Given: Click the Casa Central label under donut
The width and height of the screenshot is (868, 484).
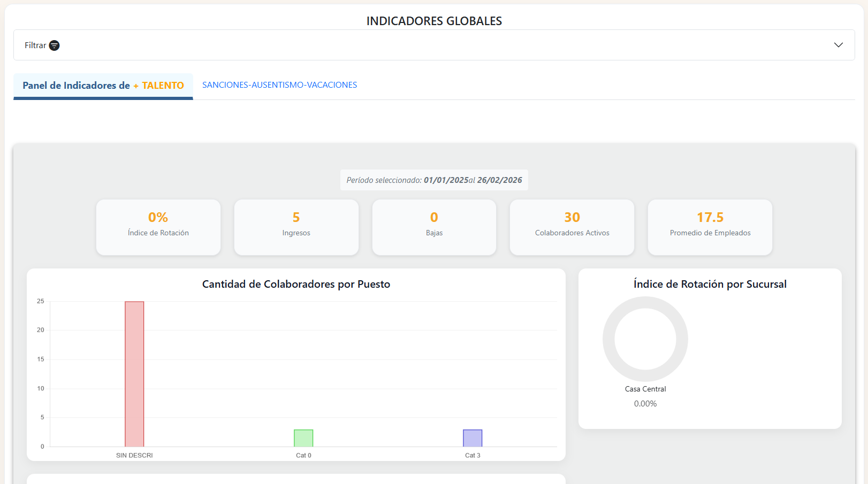Looking at the screenshot, I should click(645, 389).
